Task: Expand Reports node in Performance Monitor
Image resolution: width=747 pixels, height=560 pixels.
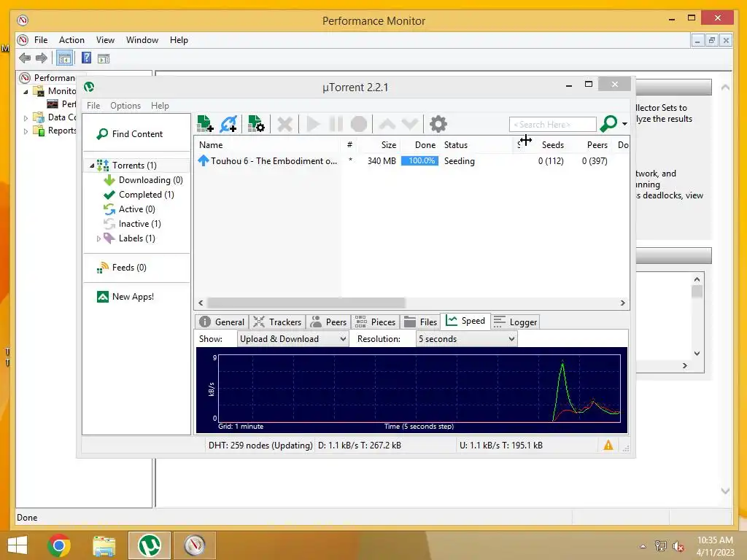Action: pyautogui.click(x=26, y=131)
